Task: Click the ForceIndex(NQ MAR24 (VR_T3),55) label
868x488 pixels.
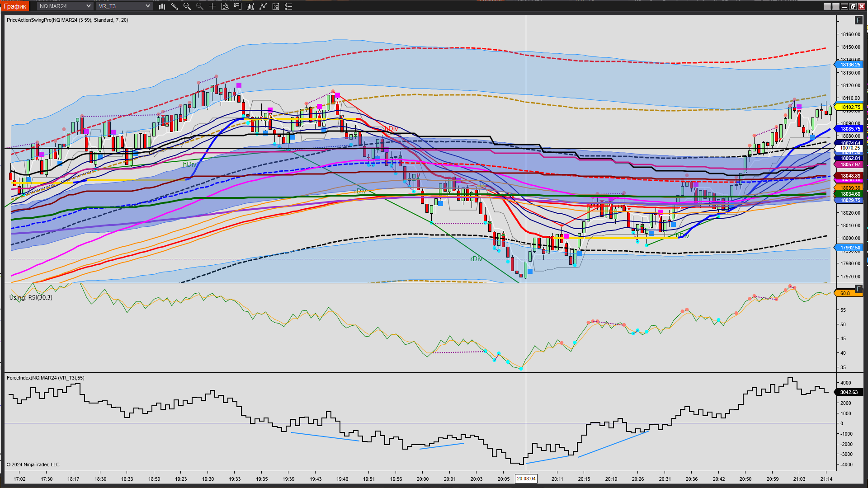Action: [x=46, y=378]
